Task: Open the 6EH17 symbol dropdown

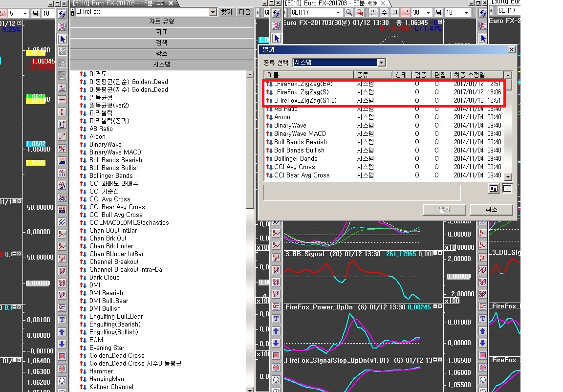Action: coord(339,12)
